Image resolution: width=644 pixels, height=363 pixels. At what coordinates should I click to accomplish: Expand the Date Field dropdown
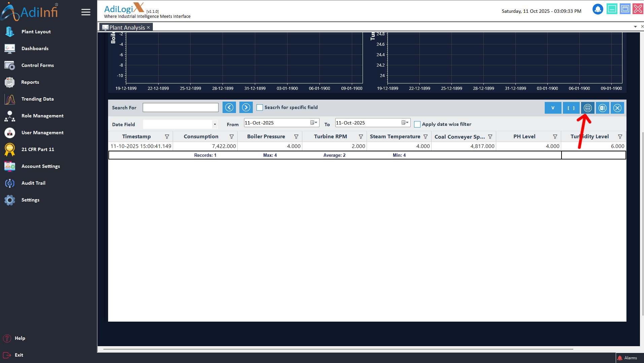(215, 124)
